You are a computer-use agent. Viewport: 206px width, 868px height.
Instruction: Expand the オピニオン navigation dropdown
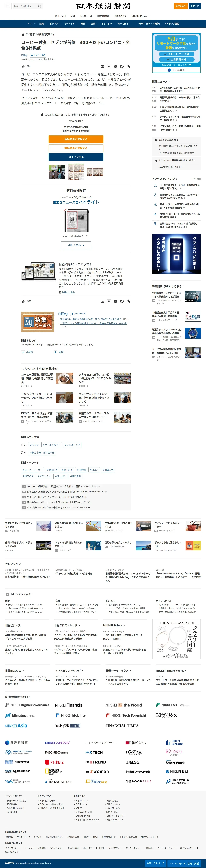[x=107, y=24]
